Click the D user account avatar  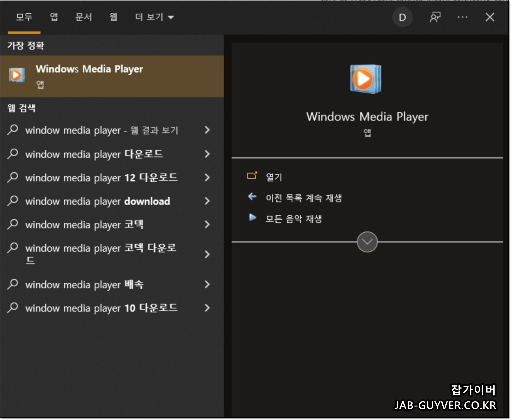pos(402,17)
